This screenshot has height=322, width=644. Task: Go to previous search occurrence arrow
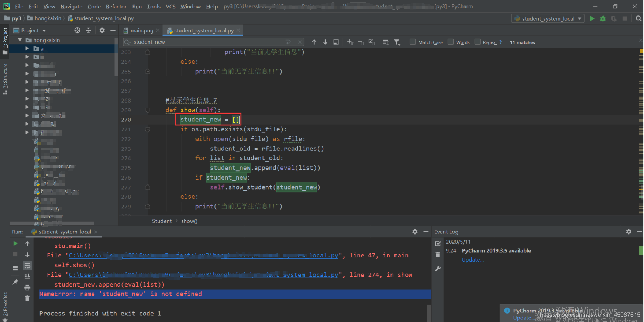click(x=314, y=42)
